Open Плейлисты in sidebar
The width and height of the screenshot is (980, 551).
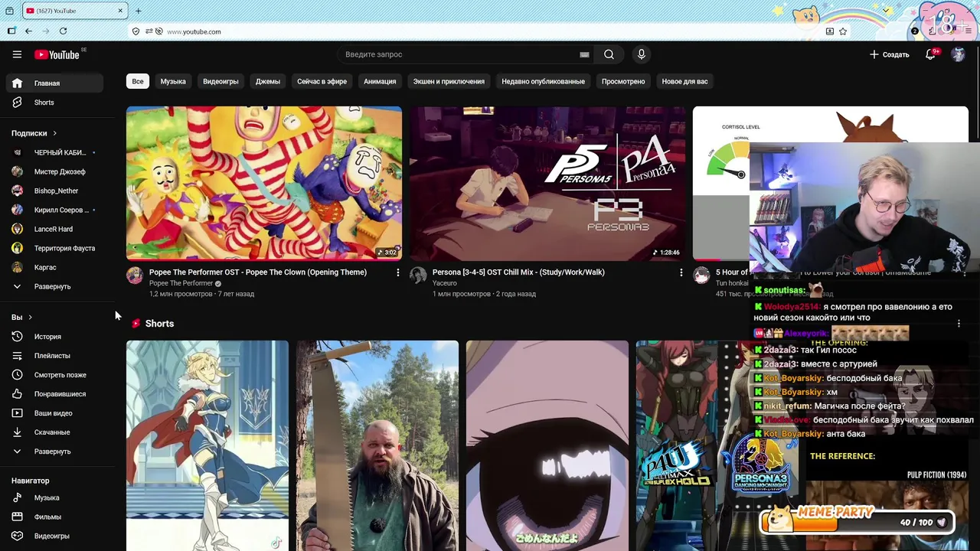pos(54,355)
